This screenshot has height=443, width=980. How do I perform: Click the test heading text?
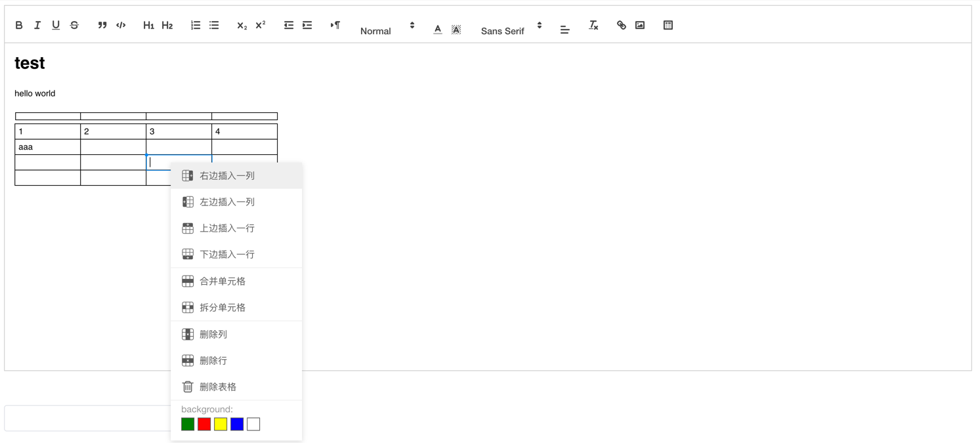(30, 63)
